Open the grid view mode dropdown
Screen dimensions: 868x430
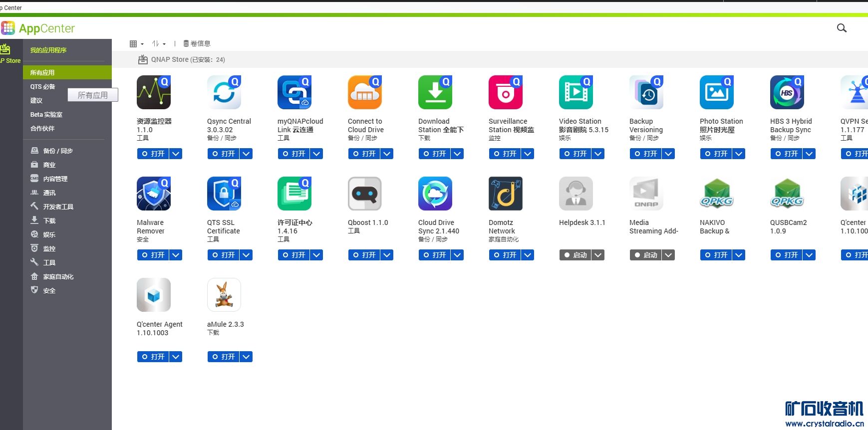136,44
